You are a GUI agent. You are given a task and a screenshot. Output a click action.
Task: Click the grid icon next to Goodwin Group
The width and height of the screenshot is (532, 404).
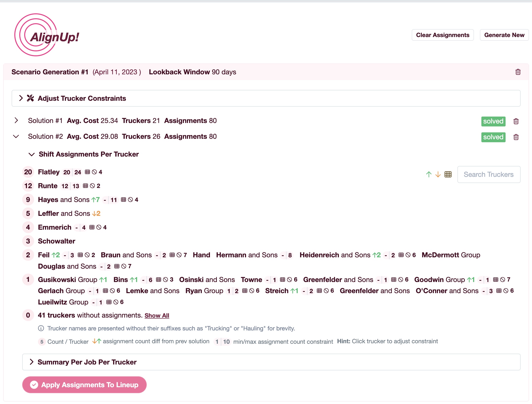point(495,280)
